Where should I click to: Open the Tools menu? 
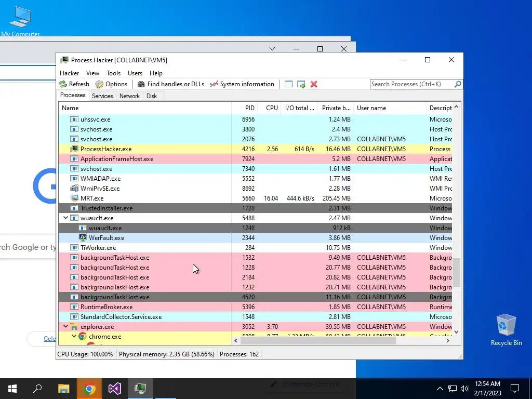[113, 73]
